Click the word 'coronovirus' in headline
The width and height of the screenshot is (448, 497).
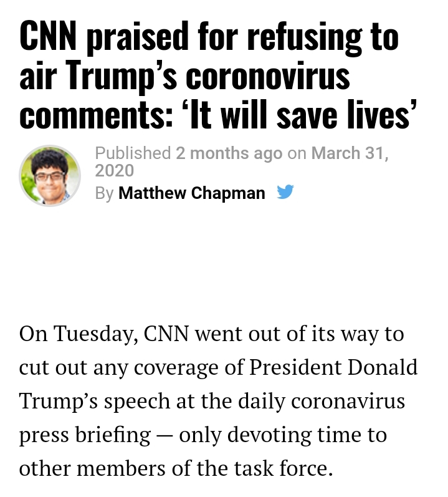click(267, 75)
